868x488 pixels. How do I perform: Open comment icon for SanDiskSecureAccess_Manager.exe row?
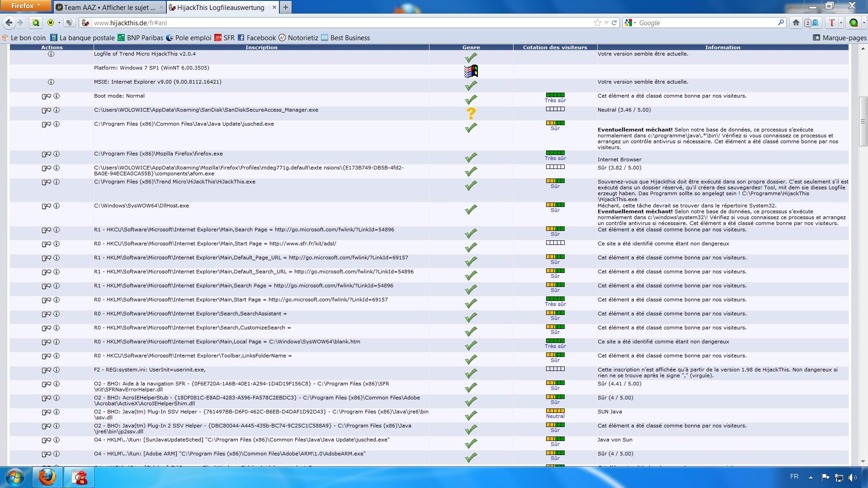tap(46, 110)
